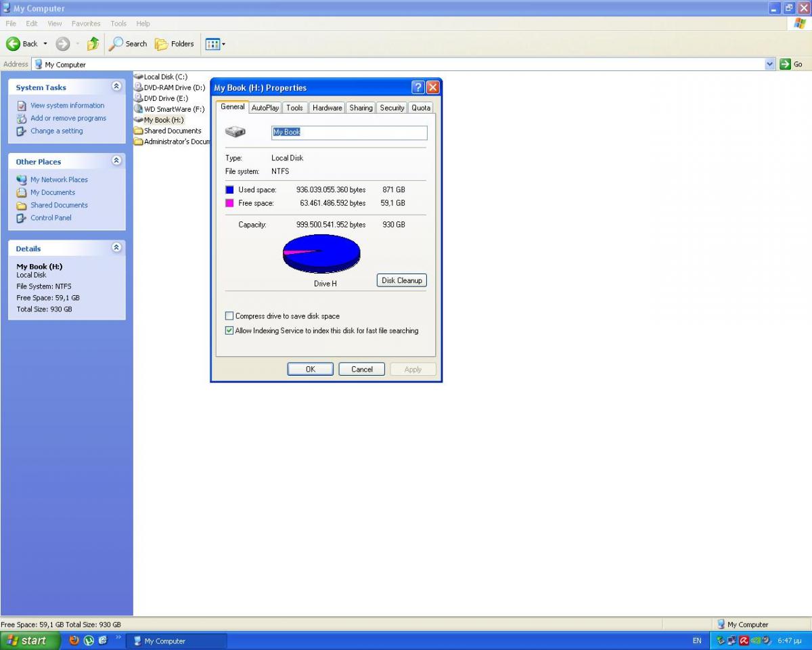Viewport: 812px width, 650px height.
Task: Select the WD SmartWare (F:) drive
Action: click(x=169, y=109)
